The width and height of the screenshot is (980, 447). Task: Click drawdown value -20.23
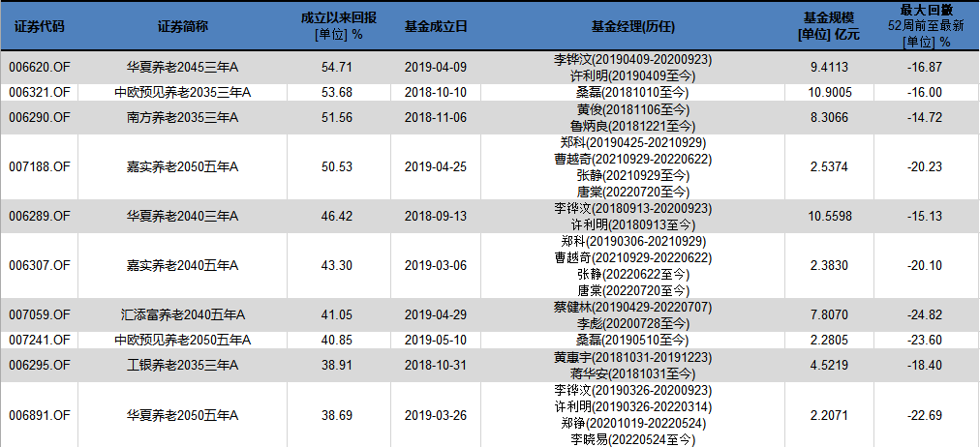925,166
